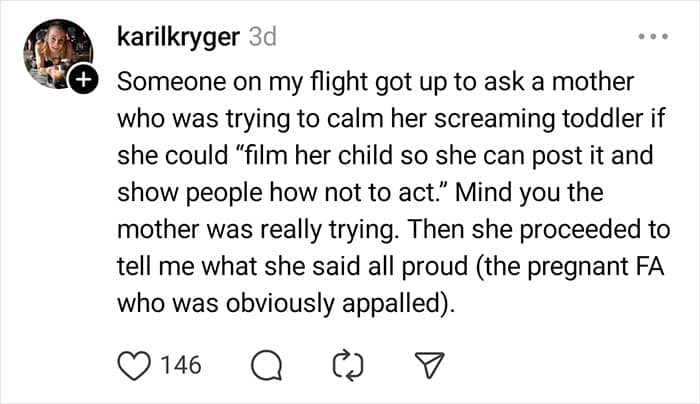View the 146 likes count
The image size is (700, 404).
[180, 365]
